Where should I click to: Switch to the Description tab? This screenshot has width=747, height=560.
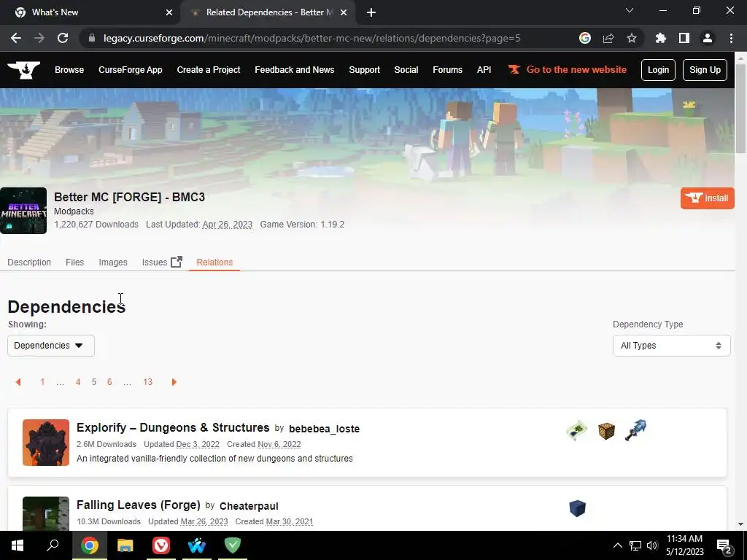(x=29, y=262)
